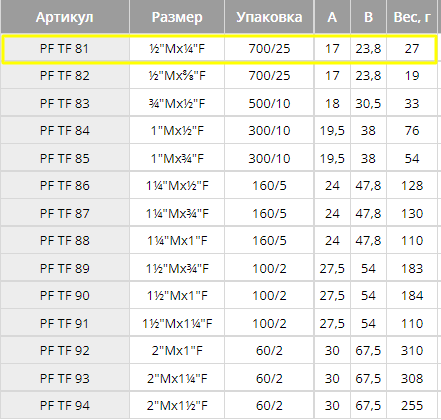441x420 pixels.
Task: Select article PF TF 84 cell
Action: [x=65, y=130]
